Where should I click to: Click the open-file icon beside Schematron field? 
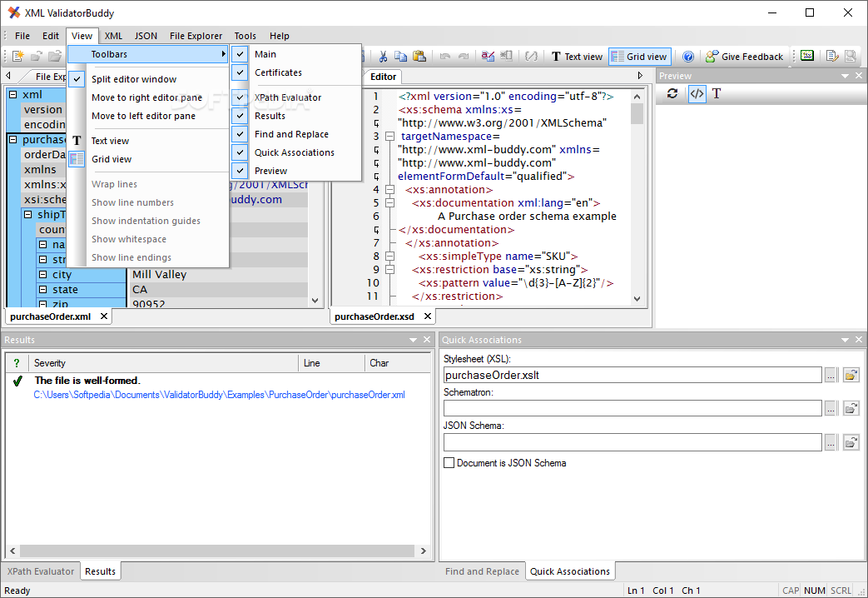coord(851,409)
